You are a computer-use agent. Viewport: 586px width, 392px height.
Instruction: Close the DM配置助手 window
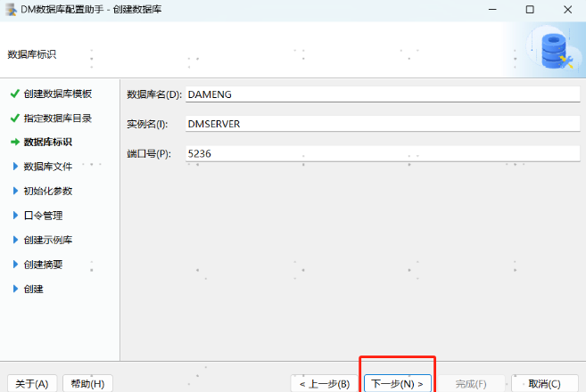(x=567, y=9)
